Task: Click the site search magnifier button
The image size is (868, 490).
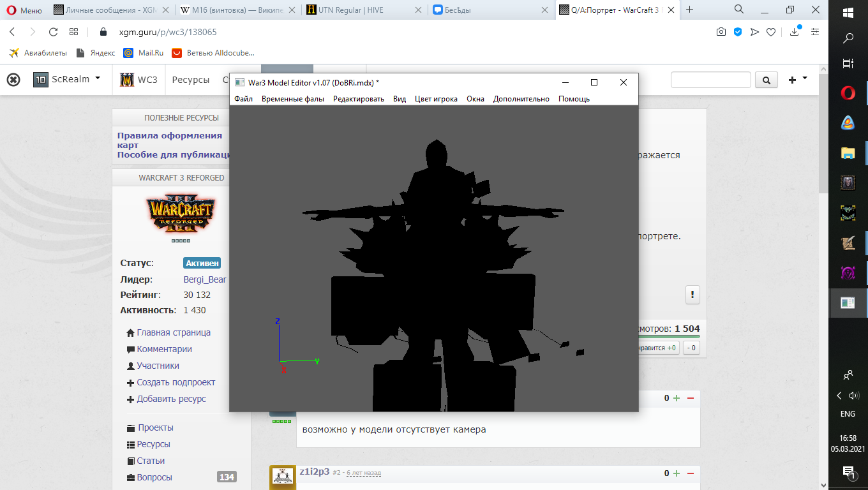Action: [x=767, y=80]
